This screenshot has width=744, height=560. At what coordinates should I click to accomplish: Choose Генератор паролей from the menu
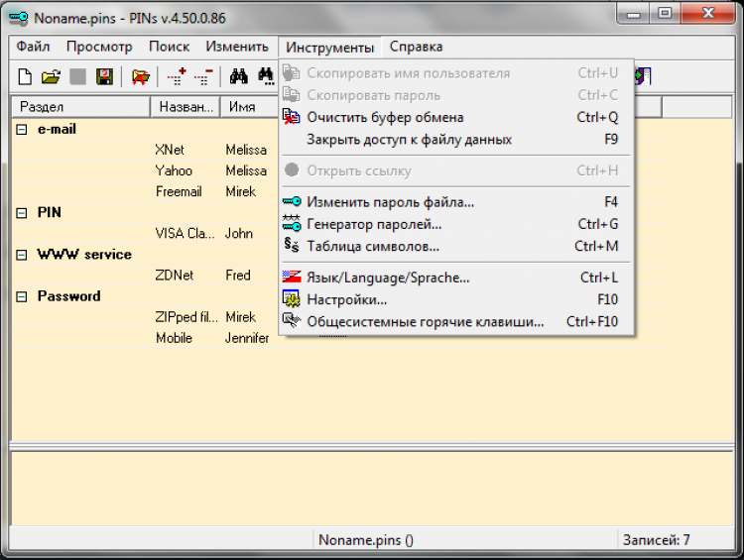[374, 224]
